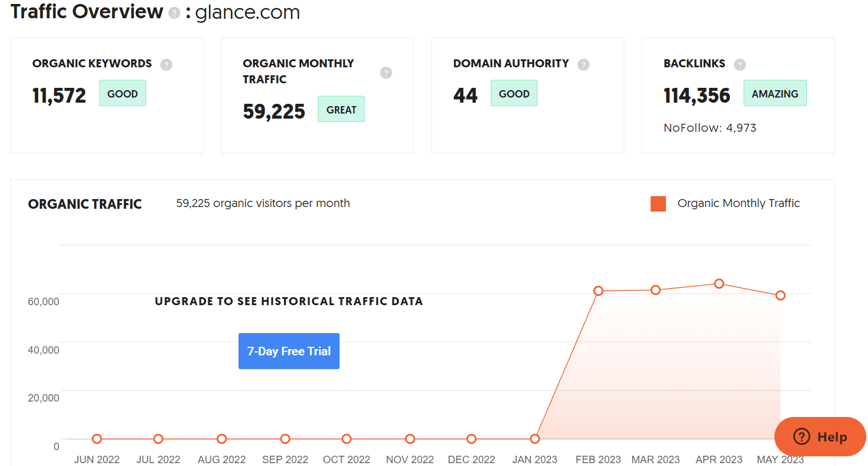Open the Traffic Overview help icon
Viewport: 868px width, 466px height.
pyautogui.click(x=173, y=12)
